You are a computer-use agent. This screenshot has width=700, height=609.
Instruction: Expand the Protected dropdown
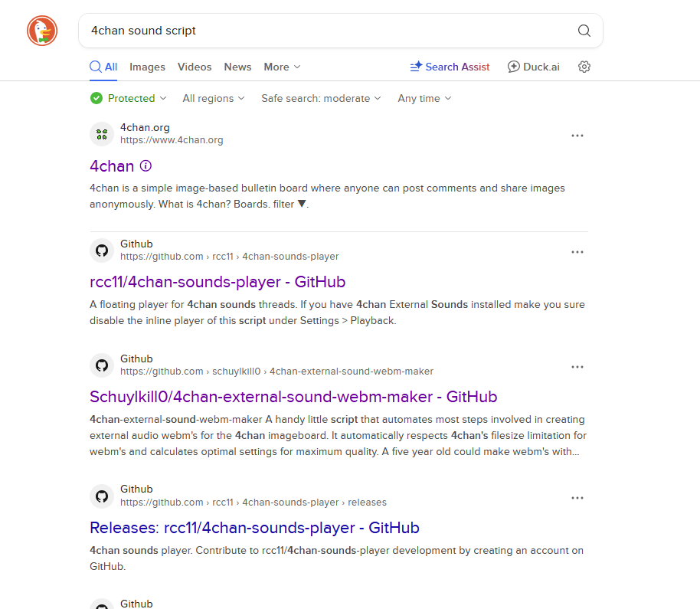pos(128,98)
